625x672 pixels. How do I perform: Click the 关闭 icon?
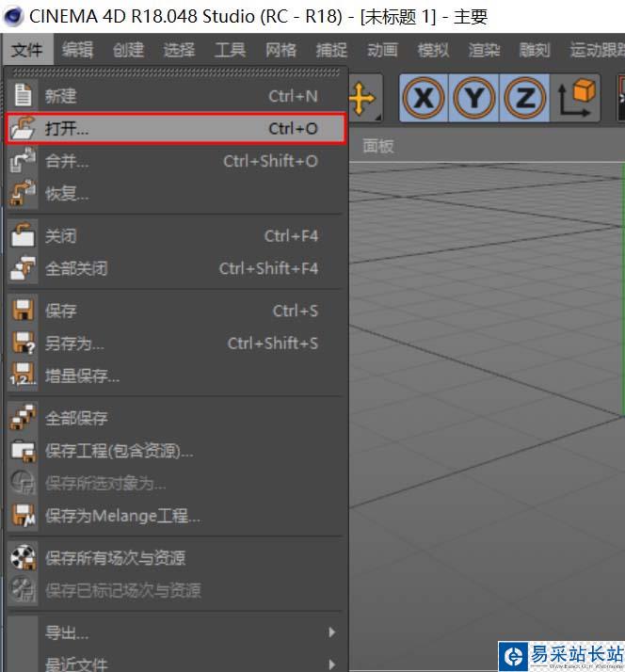pos(23,235)
